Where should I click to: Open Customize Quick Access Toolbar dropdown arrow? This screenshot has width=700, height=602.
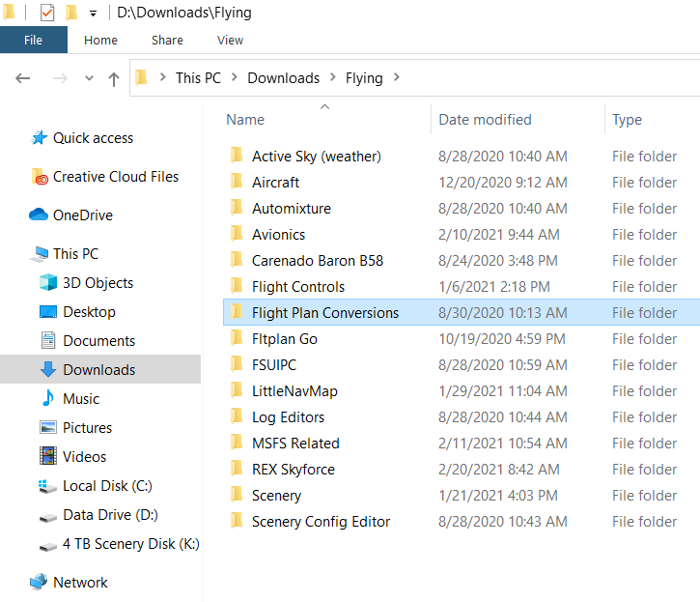point(93,14)
